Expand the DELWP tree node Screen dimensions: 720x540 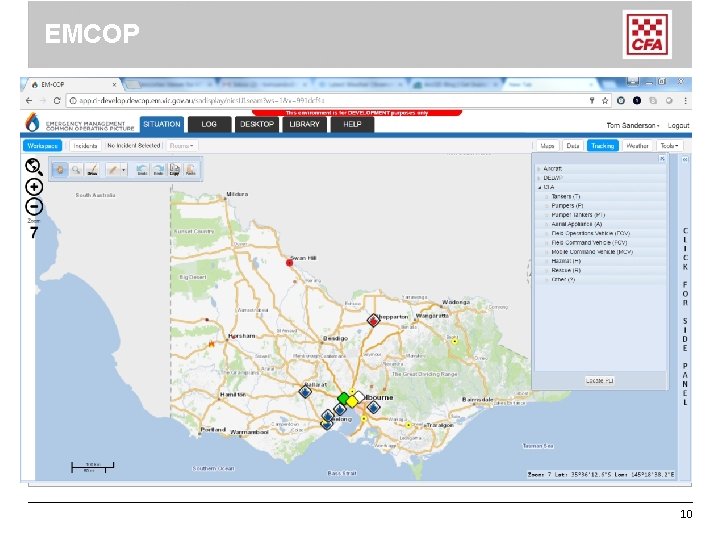539,178
